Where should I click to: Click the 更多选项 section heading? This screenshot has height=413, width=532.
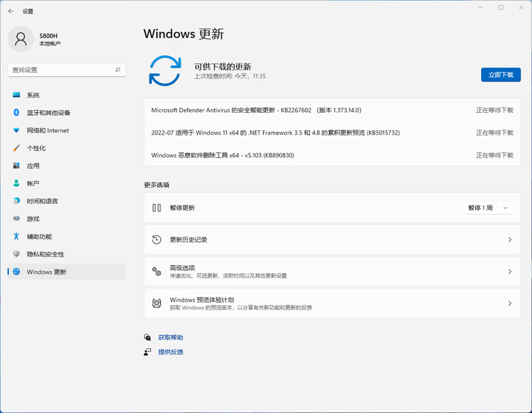[157, 185]
